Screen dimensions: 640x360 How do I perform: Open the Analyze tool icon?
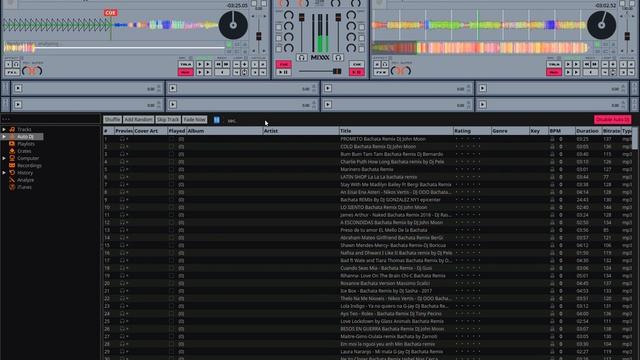coord(12,180)
